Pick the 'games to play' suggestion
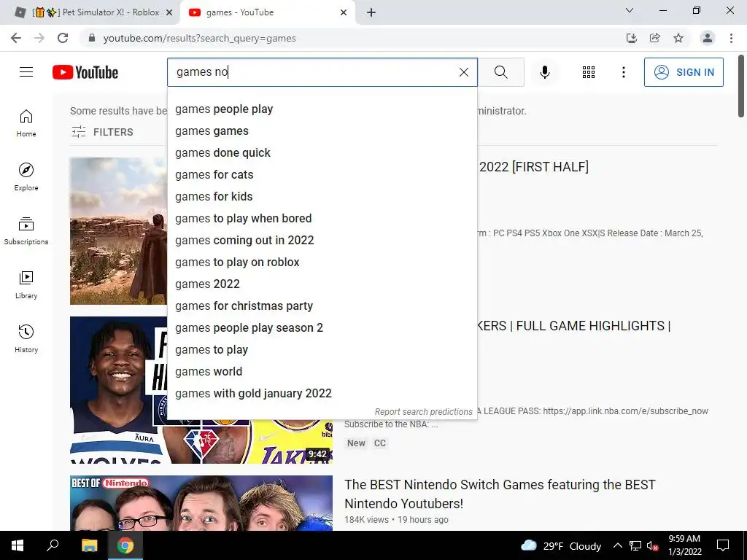The width and height of the screenshot is (747, 560). (322, 350)
